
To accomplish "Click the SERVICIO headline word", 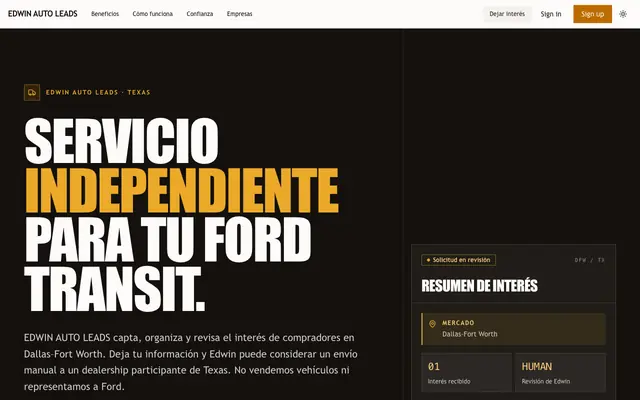I will click(122, 141).
